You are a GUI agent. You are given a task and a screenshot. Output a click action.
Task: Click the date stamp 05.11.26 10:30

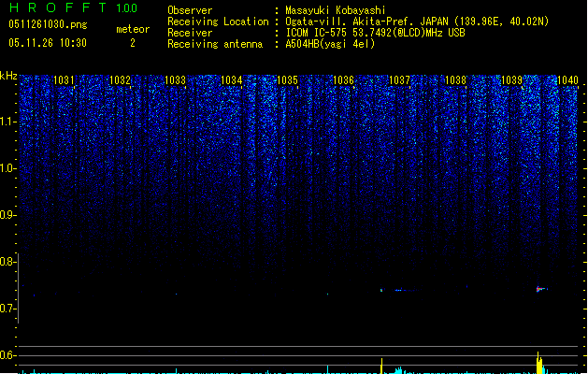point(48,43)
